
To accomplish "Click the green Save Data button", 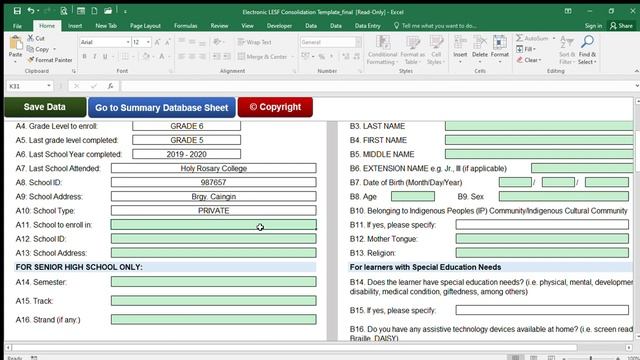I will tap(45, 107).
